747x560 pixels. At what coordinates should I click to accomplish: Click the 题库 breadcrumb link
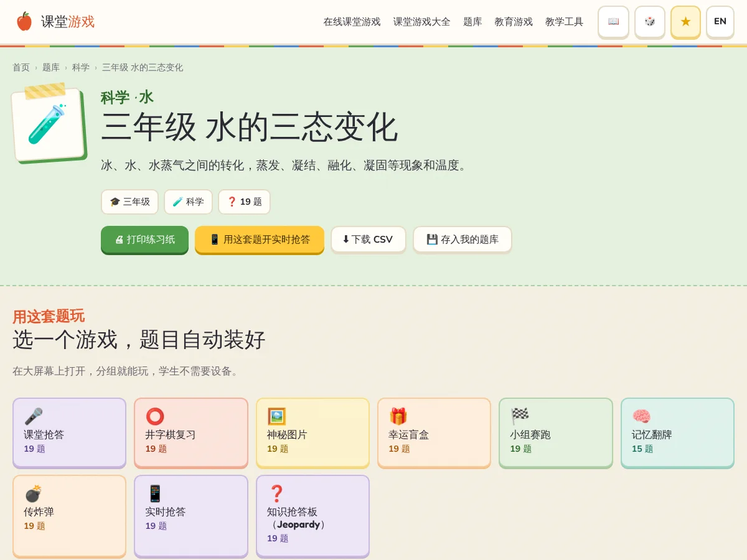51,67
